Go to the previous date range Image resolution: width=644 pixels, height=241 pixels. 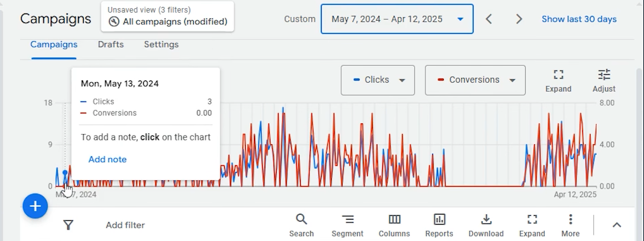489,19
